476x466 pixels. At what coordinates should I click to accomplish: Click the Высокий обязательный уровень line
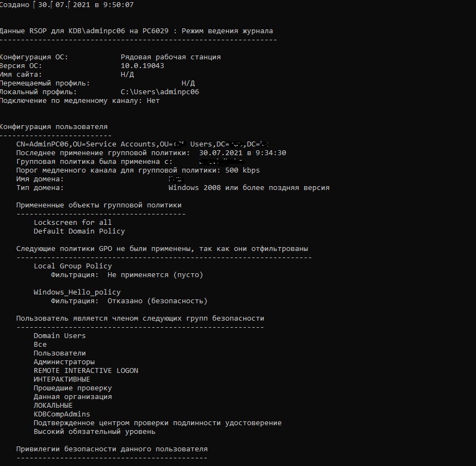pyautogui.click(x=95, y=432)
